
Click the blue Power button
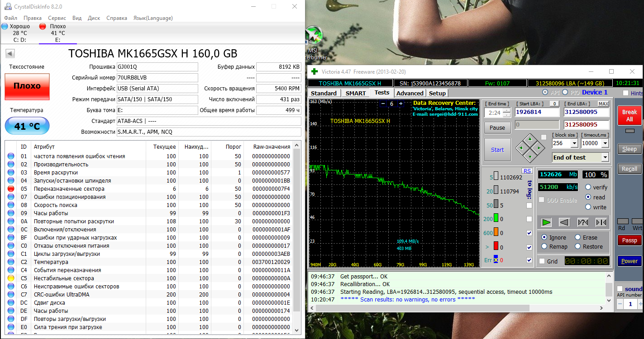[x=629, y=261]
